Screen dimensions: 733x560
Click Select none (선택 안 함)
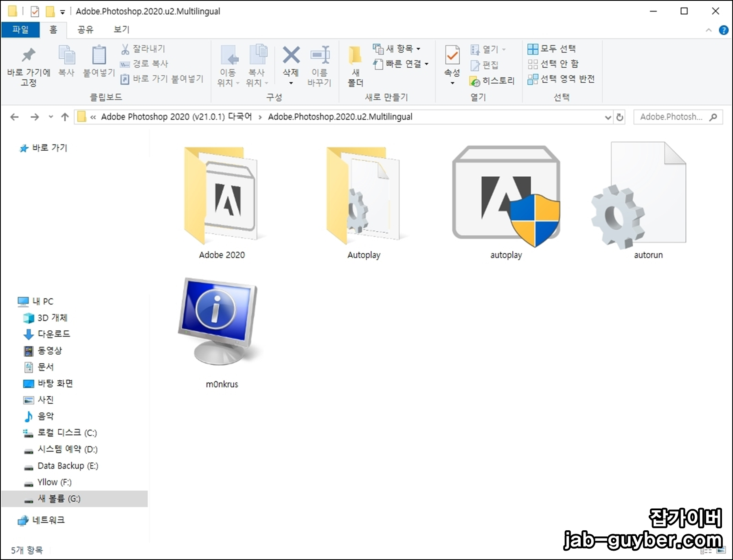[x=553, y=64]
